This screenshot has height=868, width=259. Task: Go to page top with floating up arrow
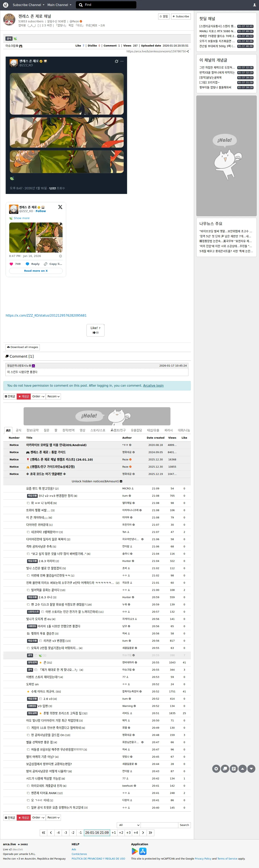(242, 769)
